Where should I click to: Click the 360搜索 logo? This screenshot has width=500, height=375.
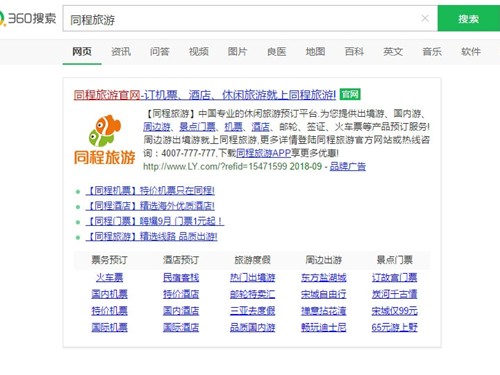(x=28, y=18)
